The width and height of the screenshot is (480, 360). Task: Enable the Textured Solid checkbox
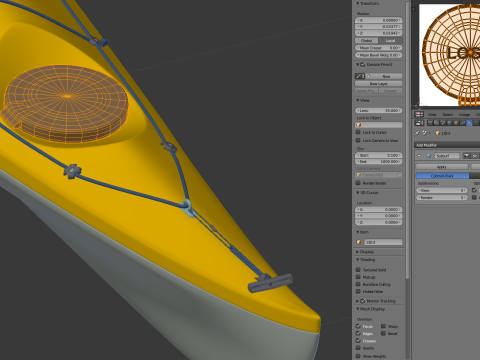coord(358,269)
